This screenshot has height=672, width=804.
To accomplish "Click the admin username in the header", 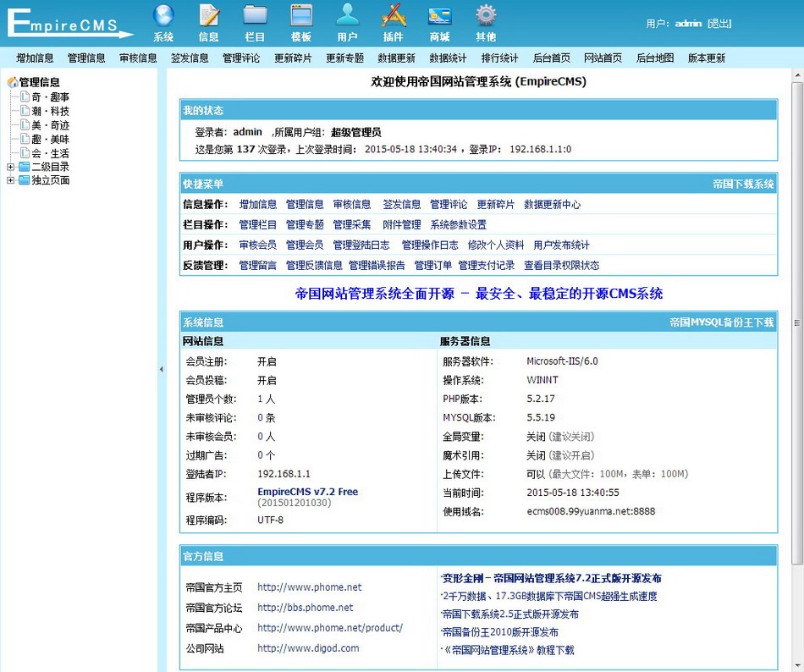I will 688,24.
